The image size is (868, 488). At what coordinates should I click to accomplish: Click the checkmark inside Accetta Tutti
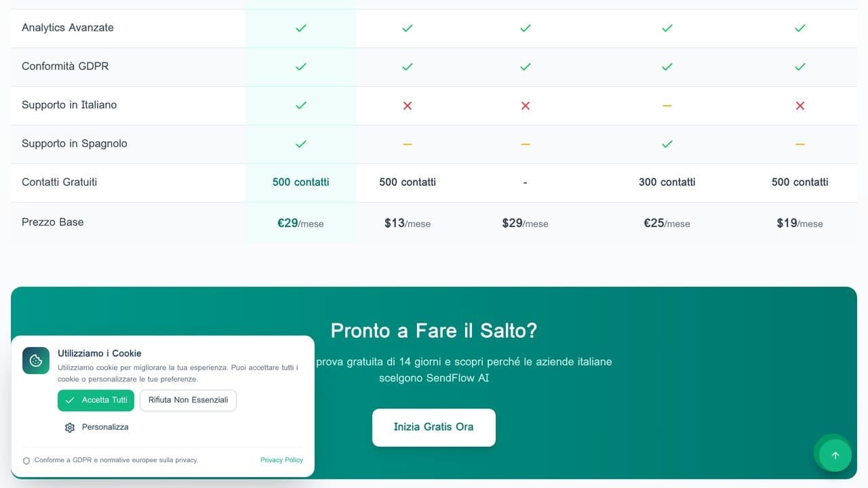click(69, 401)
